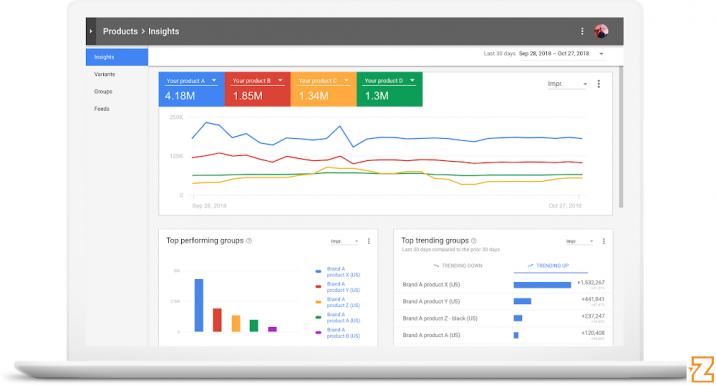Click the help icon beside Top trending groups
The height and width of the screenshot is (385, 716).
pos(474,241)
